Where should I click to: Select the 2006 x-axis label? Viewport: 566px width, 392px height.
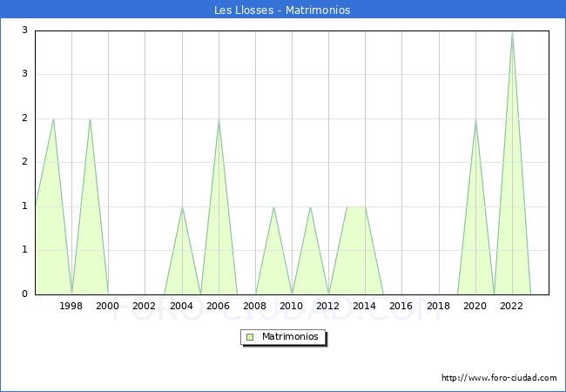[218, 306]
